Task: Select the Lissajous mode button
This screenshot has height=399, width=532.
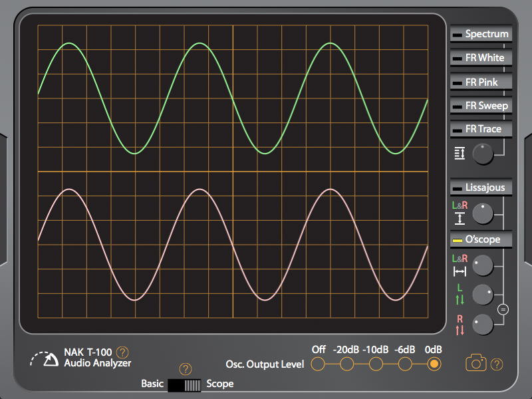Action: pyautogui.click(x=481, y=188)
